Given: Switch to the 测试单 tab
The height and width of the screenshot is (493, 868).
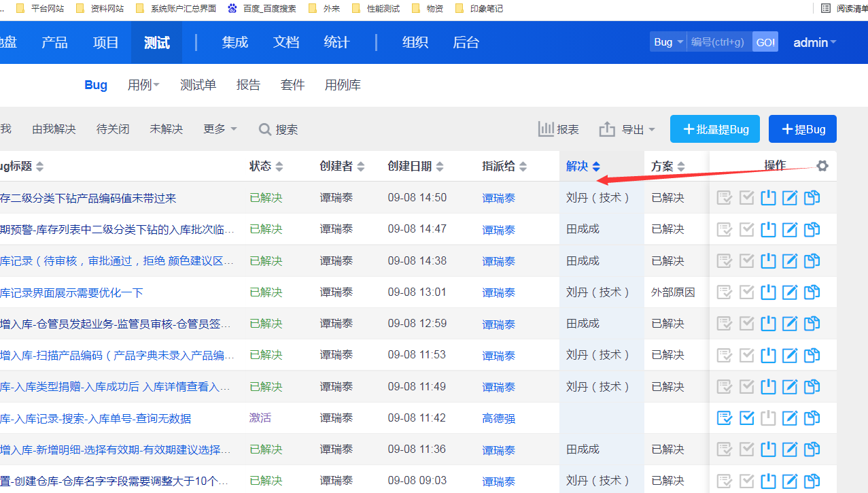Looking at the screenshot, I should [x=198, y=85].
